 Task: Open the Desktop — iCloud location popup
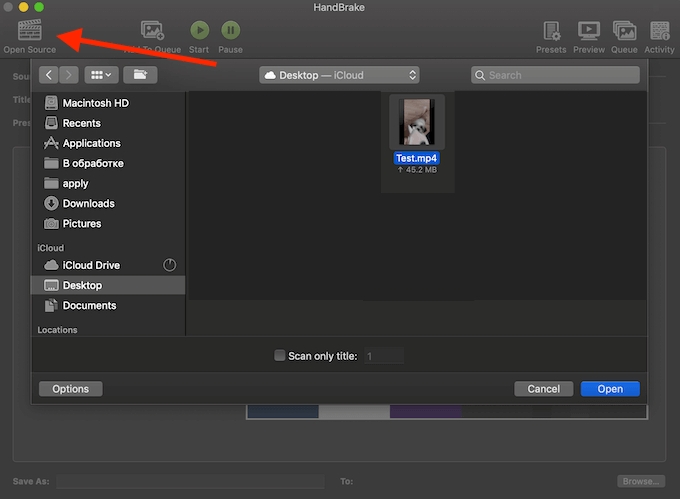[339, 75]
